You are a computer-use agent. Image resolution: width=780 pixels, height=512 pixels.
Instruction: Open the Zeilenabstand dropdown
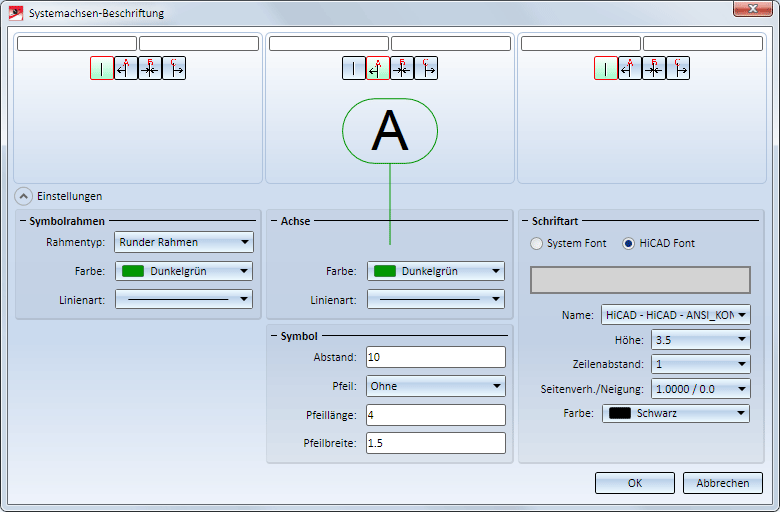click(x=701, y=364)
